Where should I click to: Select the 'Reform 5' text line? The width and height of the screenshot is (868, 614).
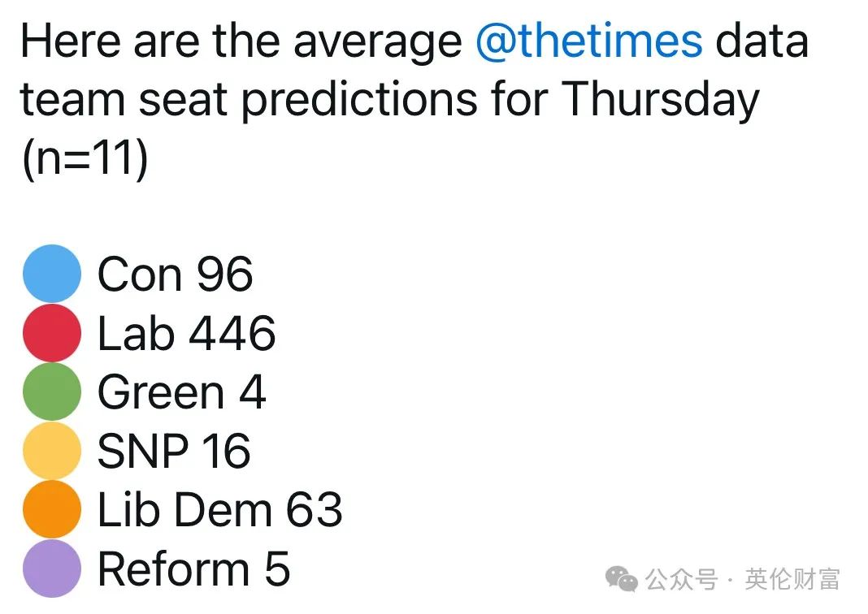(193, 569)
